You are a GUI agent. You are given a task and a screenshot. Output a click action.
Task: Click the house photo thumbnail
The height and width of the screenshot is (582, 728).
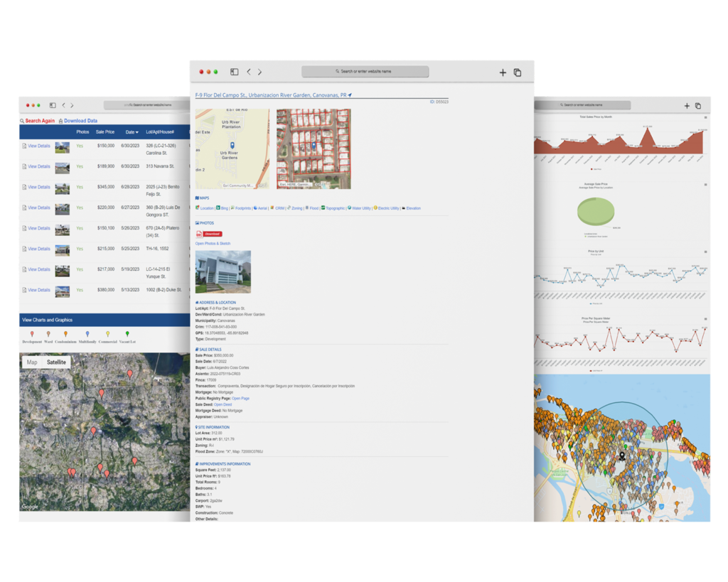point(223,271)
